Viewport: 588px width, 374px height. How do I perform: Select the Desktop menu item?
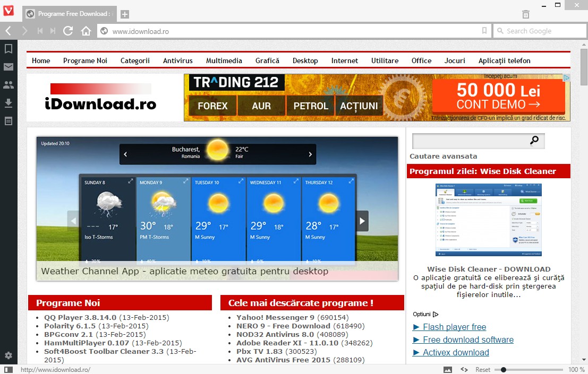(305, 60)
